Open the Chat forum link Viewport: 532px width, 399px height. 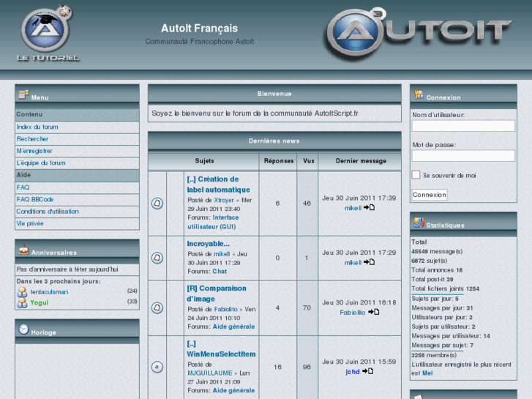pos(220,272)
